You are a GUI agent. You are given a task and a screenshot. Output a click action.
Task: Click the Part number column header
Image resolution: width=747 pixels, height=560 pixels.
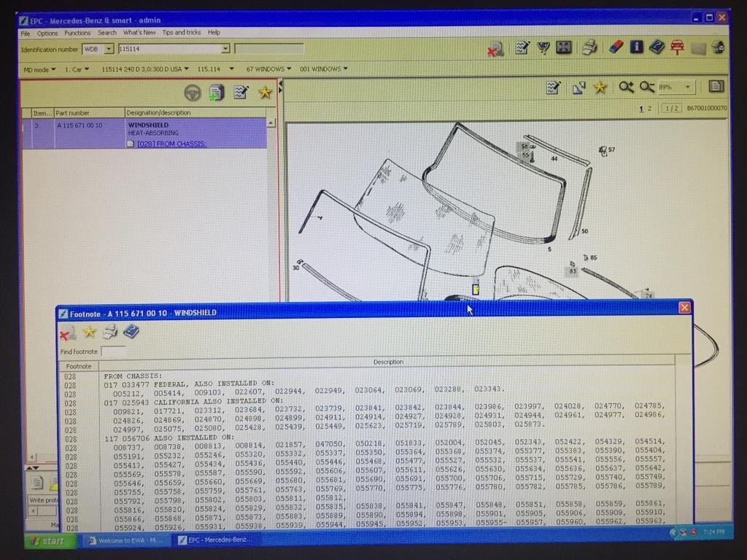coord(89,113)
